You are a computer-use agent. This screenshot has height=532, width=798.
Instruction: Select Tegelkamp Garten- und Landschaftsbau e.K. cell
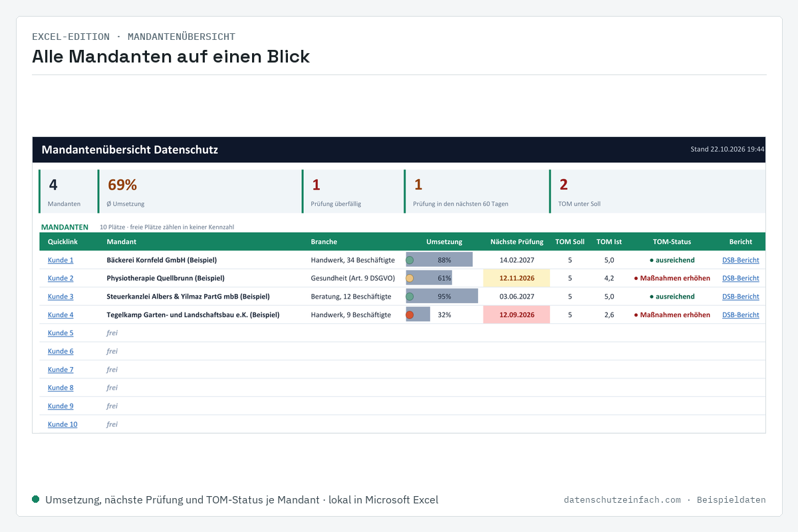click(x=193, y=315)
